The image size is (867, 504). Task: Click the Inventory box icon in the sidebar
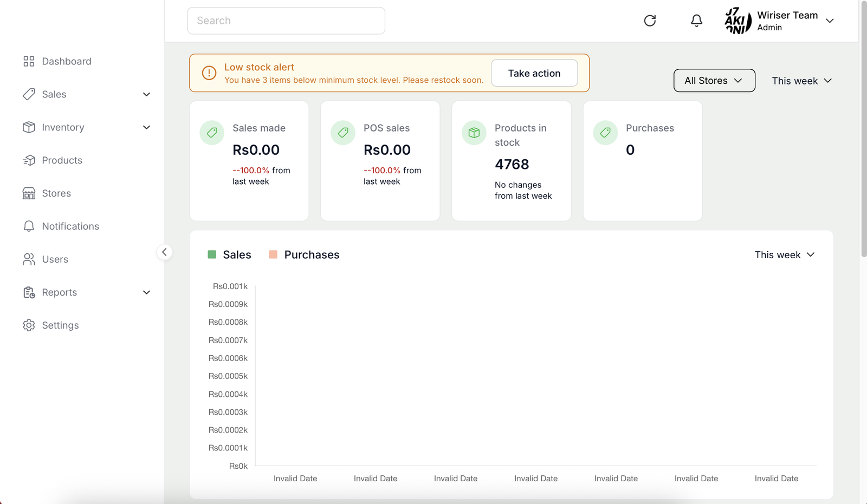[29, 127]
